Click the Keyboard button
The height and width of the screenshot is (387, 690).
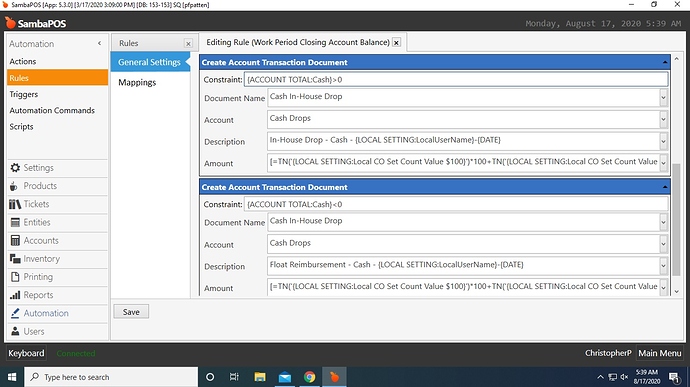26,353
